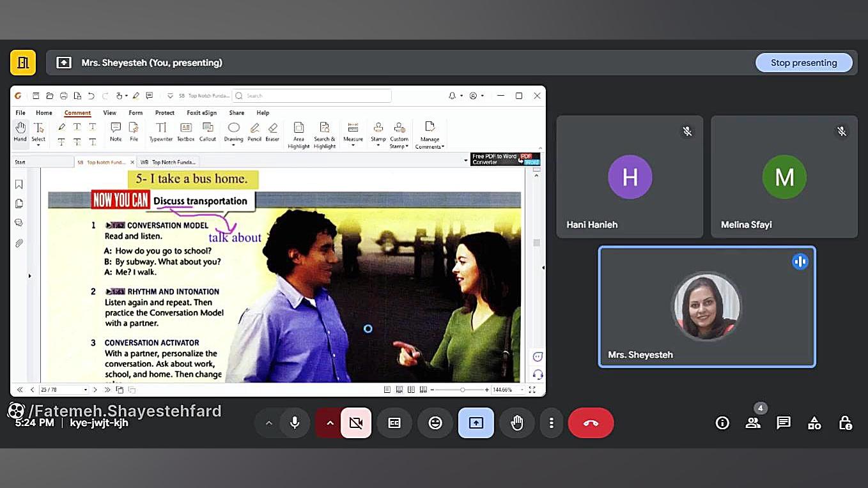Open Search & Highlight tool

point(325,135)
